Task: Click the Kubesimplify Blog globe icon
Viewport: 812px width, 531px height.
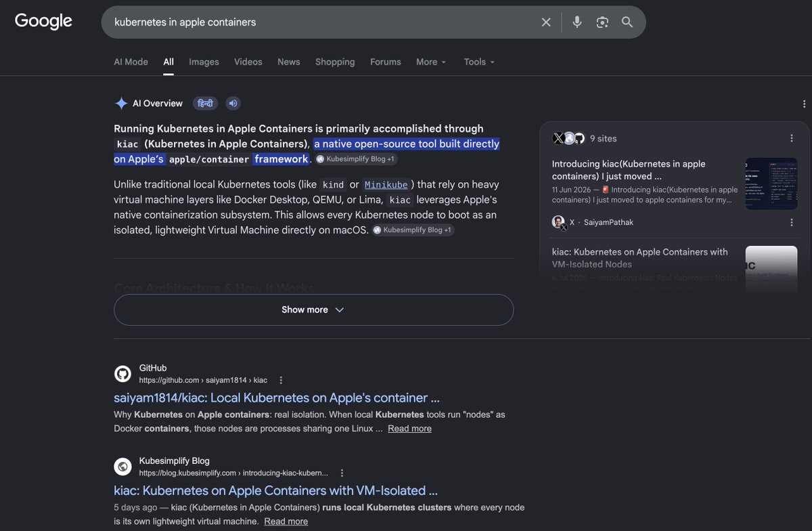Action: point(122,467)
